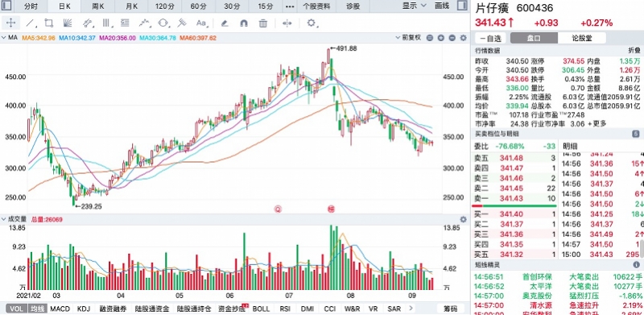This screenshot has width=644, height=315.
Task: Select the eraser tool
Action: pos(225,23)
